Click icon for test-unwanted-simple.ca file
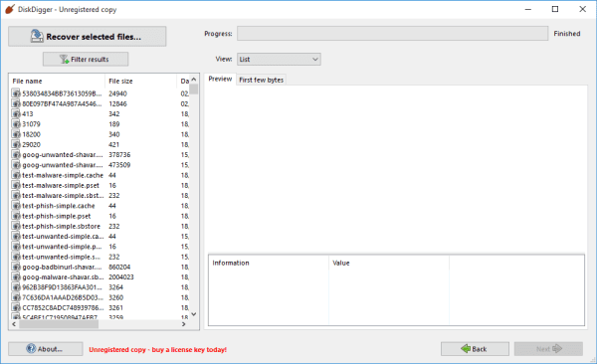597x364 pixels. tap(16, 237)
